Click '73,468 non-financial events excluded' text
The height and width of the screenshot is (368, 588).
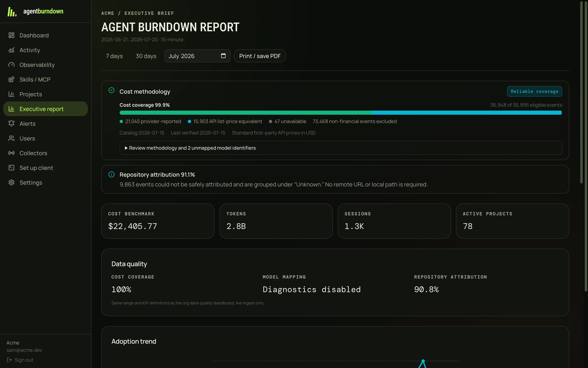point(354,121)
